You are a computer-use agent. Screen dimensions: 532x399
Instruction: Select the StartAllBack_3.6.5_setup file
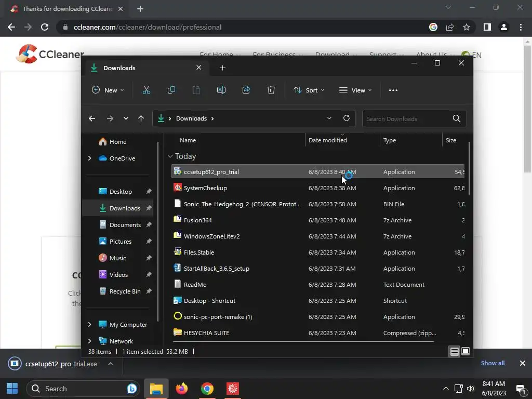(x=318, y=269)
